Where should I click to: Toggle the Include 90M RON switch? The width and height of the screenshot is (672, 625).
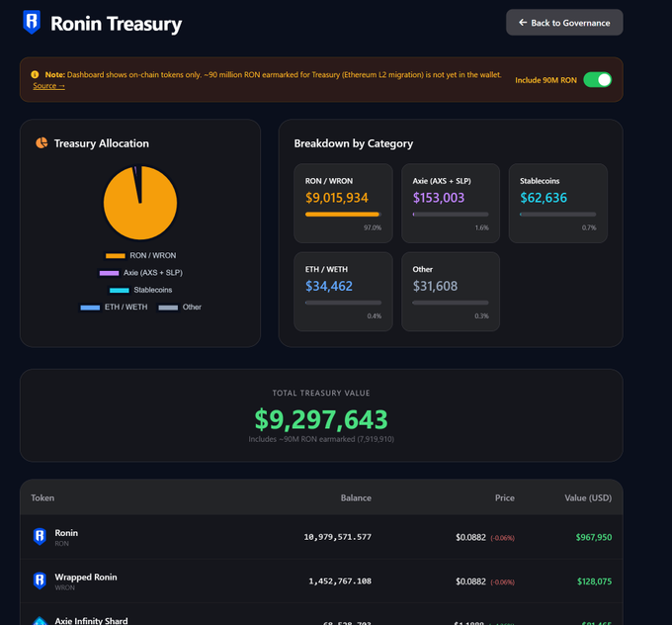point(598,80)
